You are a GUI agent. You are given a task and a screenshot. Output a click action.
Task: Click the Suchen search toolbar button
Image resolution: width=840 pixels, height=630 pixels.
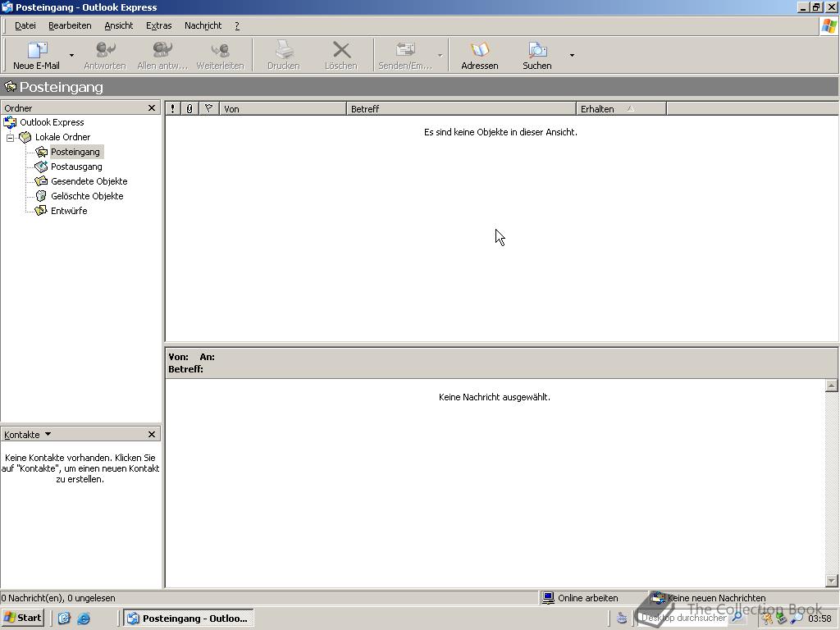pyautogui.click(x=536, y=55)
